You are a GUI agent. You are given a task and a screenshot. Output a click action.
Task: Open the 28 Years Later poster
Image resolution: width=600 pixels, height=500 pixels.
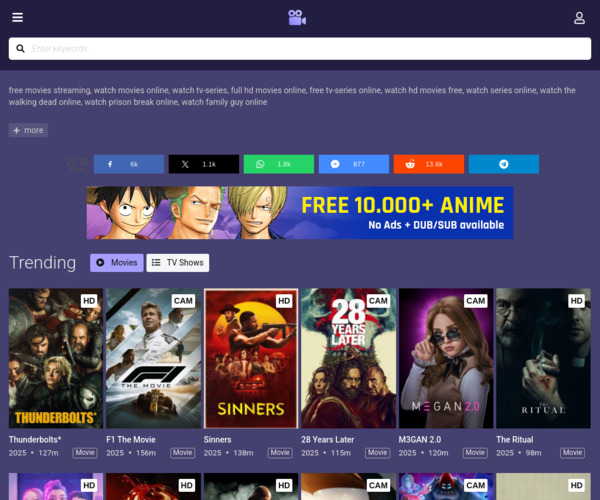[349, 358]
